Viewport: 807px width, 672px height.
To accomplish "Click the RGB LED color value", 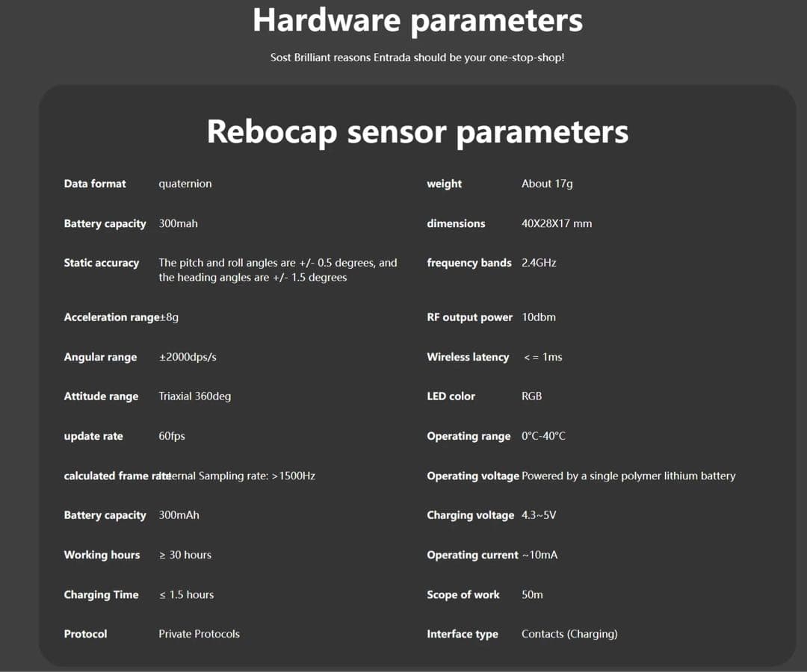I will (x=531, y=396).
